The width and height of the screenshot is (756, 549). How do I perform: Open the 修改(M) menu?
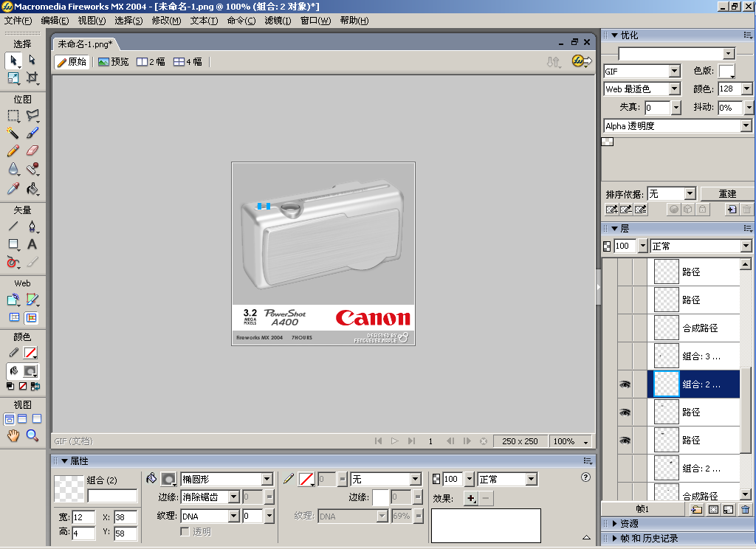click(x=166, y=20)
